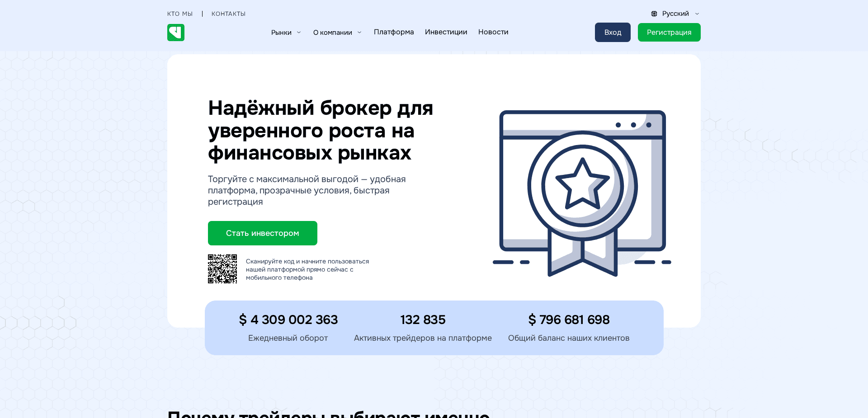This screenshot has height=418, width=868.
Task: Click the green Регистрация button
Action: tap(669, 32)
